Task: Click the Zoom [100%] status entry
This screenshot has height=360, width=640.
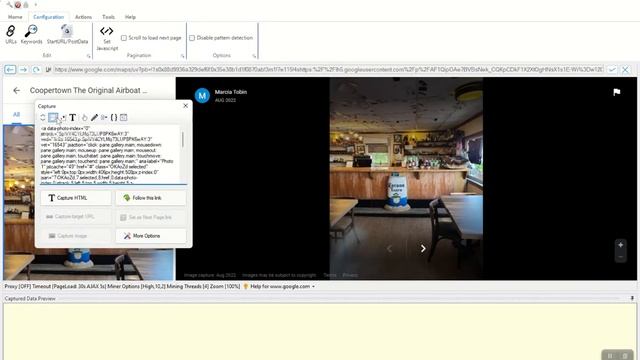Action: pos(224,287)
